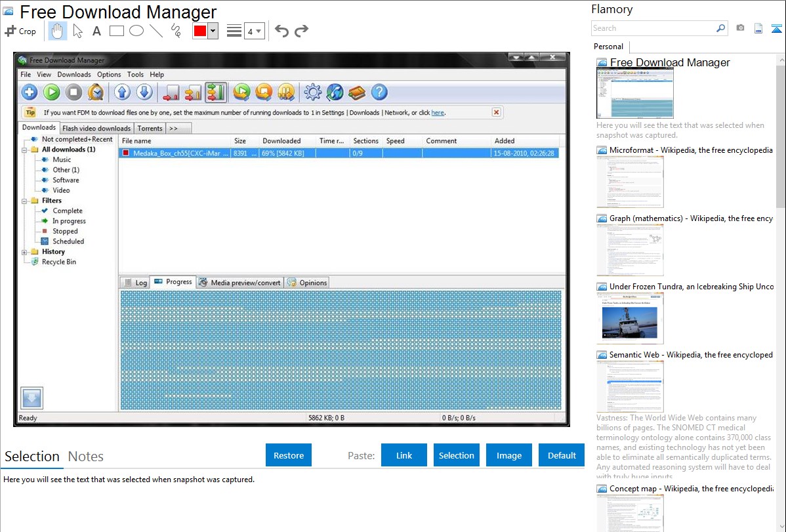
Task: Undo the last annotation
Action: (281, 31)
